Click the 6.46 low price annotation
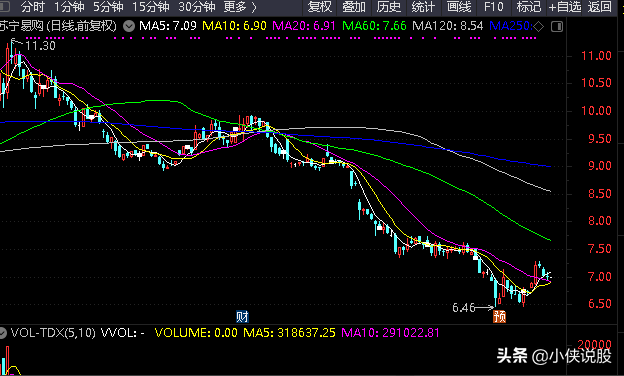Image resolution: width=624 pixels, height=376 pixels. pyautogui.click(x=464, y=308)
